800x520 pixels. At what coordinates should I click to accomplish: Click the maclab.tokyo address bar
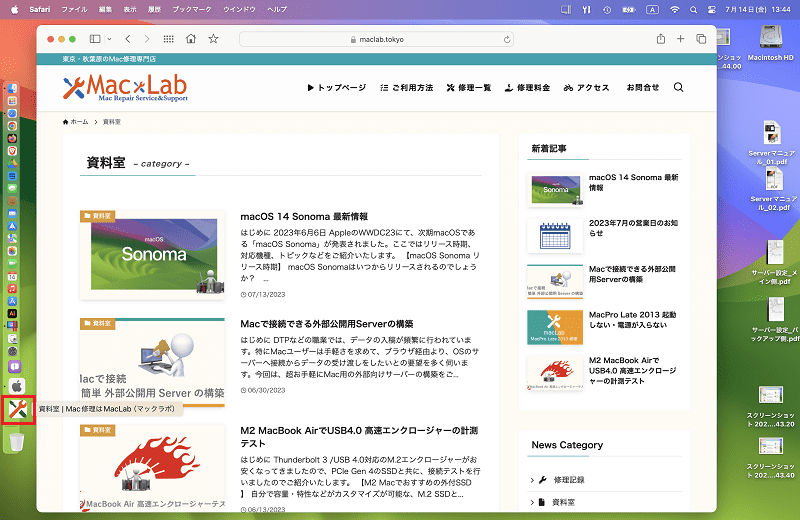[x=377, y=39]
